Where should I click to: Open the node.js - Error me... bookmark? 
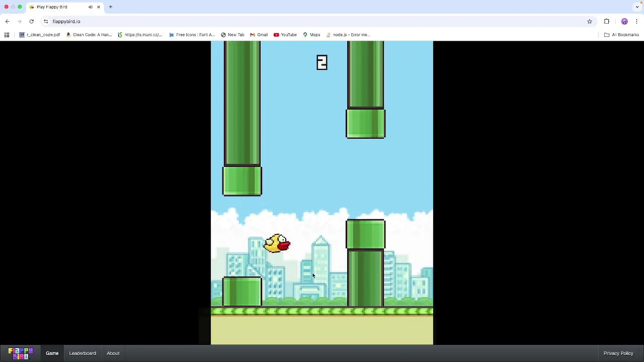(x=348, y=35)
